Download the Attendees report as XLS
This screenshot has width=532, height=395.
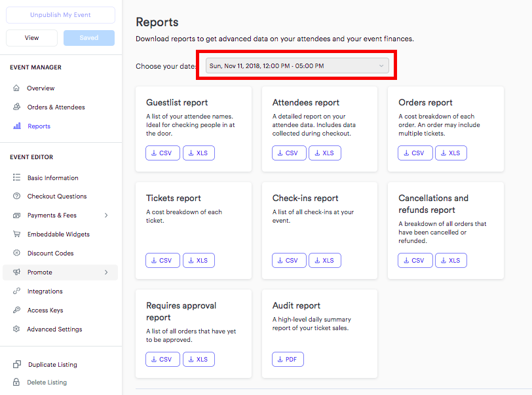coord(325,153)
